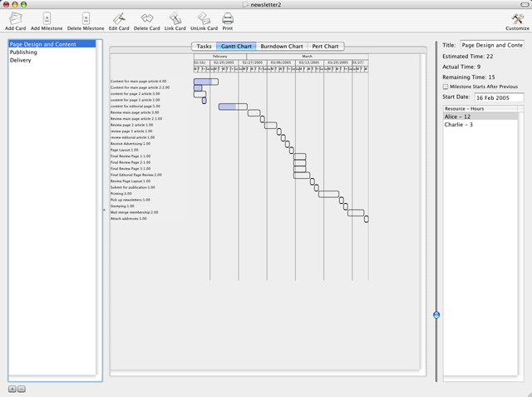
Task: Toggle Milestone Starts After Previous checkbox
Action: point(446,86)
